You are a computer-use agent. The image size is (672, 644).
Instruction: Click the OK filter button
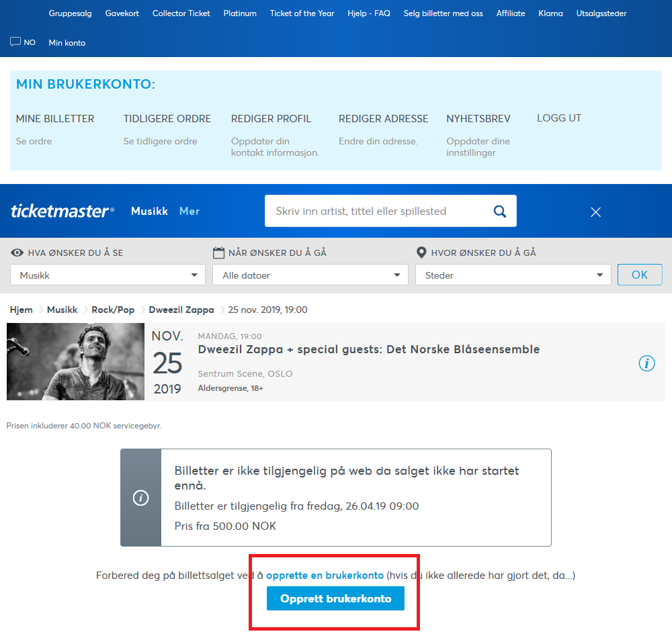click(x=640, y=275)
